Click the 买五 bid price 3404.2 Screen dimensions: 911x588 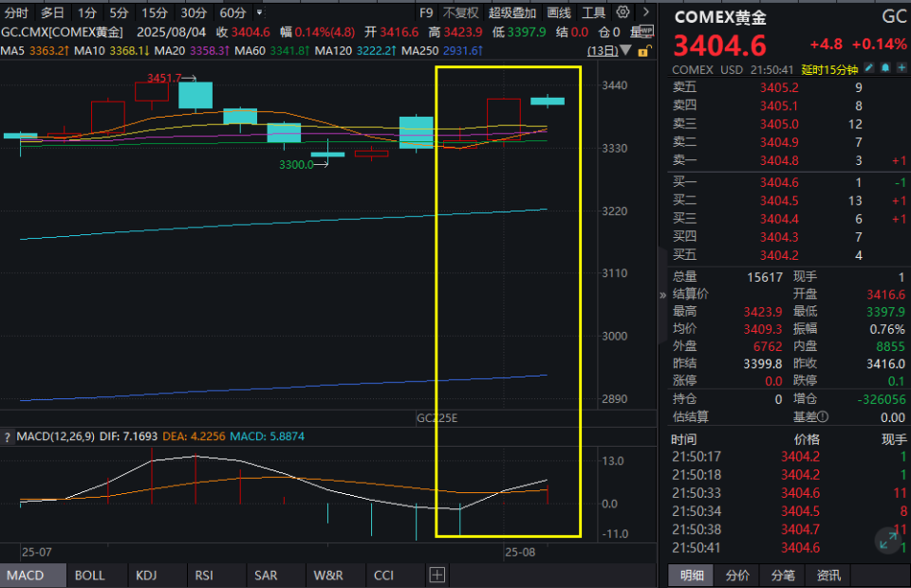tap(779, 255)
